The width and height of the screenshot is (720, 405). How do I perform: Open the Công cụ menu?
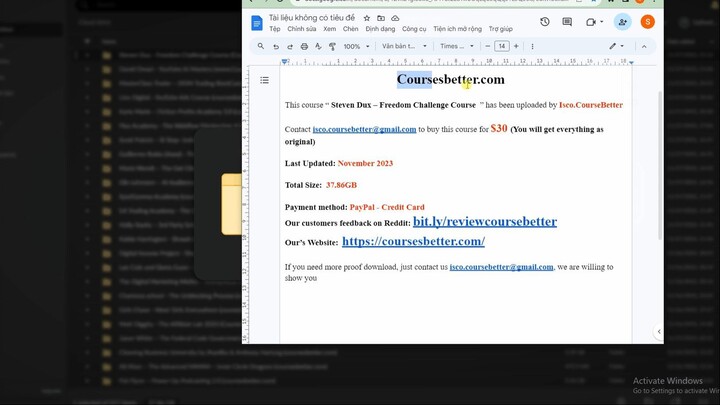point(414,29)
